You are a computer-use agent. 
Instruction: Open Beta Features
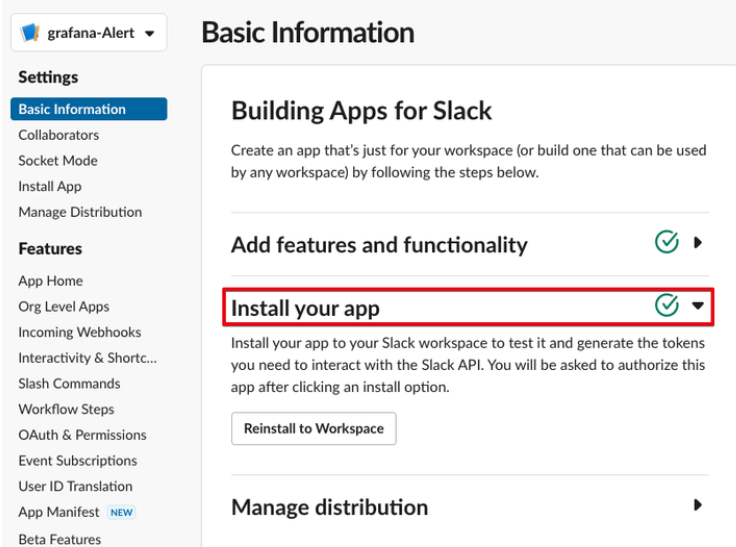click(60, 539)
